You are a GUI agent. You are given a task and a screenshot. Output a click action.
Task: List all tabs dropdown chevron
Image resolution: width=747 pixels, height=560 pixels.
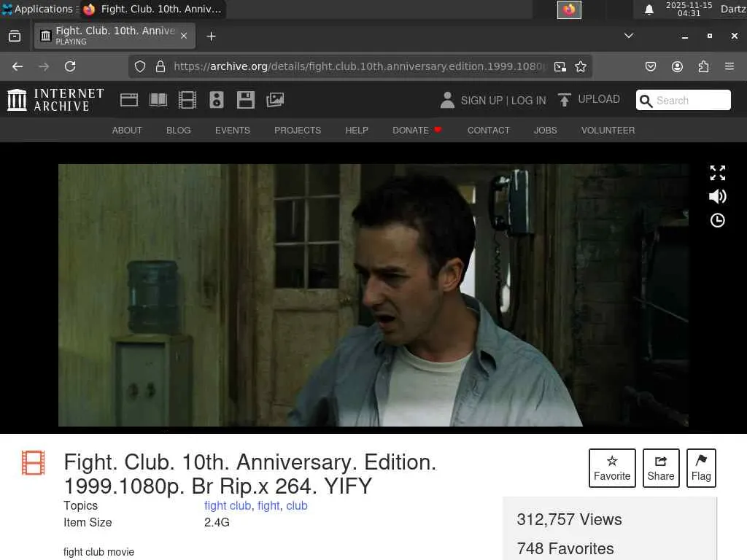pyautogui.click(x=629, y=36)
